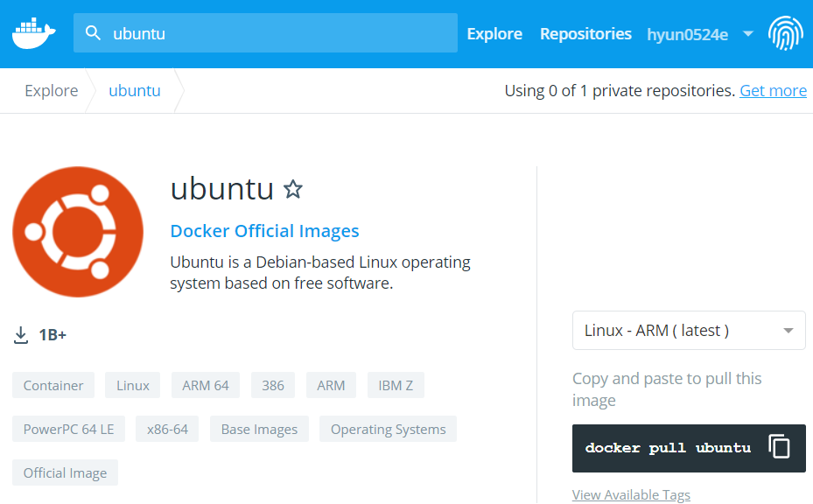
Task: Go to Explore breadcrumb
Action: [52, 91]
